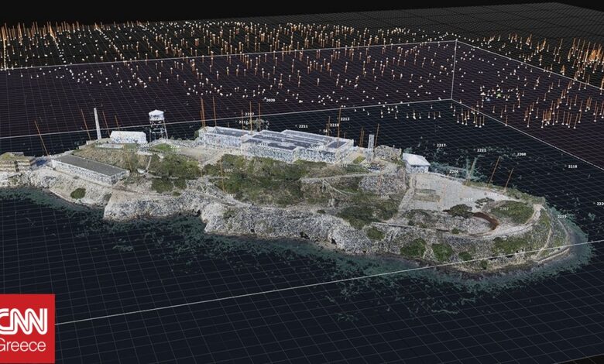Select point label 2227 above the cellhouse
Viewport: 604px width, 364px height.
point(249,115)
